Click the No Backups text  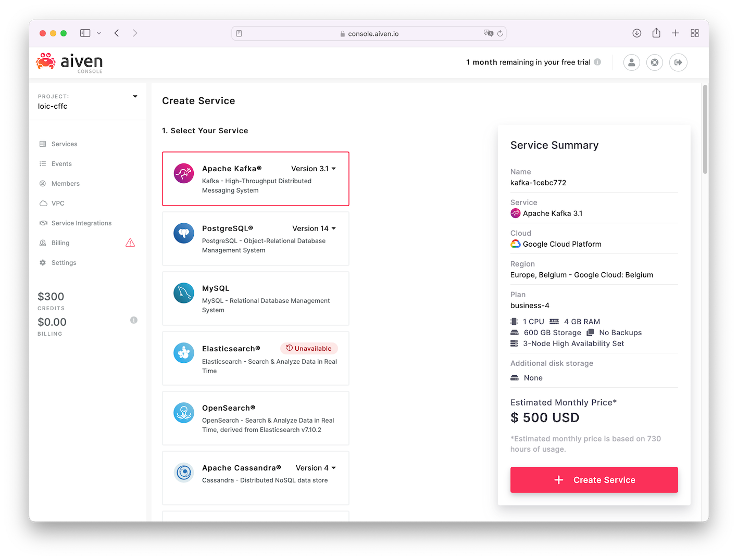(x=620, y=333)
